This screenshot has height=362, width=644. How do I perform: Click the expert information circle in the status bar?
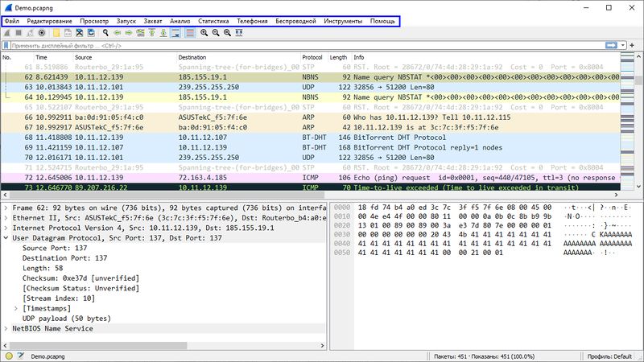pyautogui.click(x=9, y=356)
